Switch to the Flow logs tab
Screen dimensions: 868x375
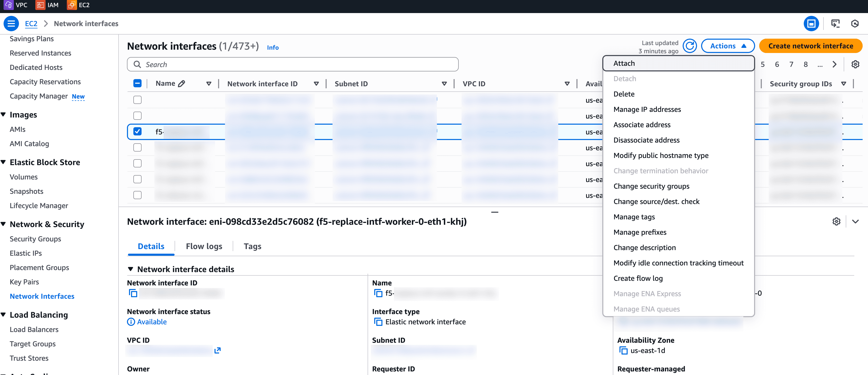tap(204, 246)
